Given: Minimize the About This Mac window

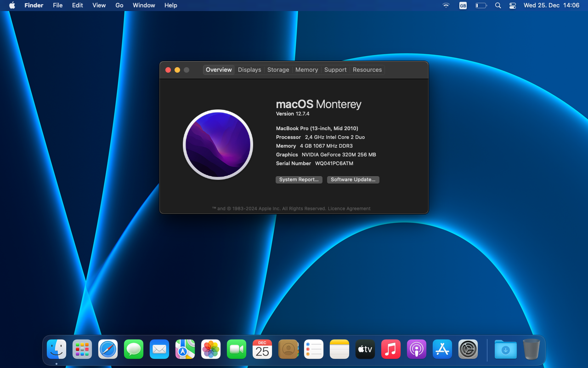Looking at the screenshot, I should click(x=177, y=70).
